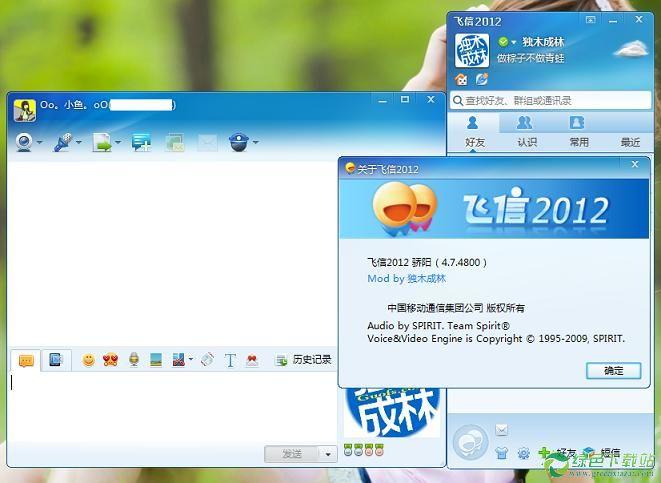The width and height of the screenshot is (661, 483).
Task: Click contact avatar in chat title bar
Action: 24,110
